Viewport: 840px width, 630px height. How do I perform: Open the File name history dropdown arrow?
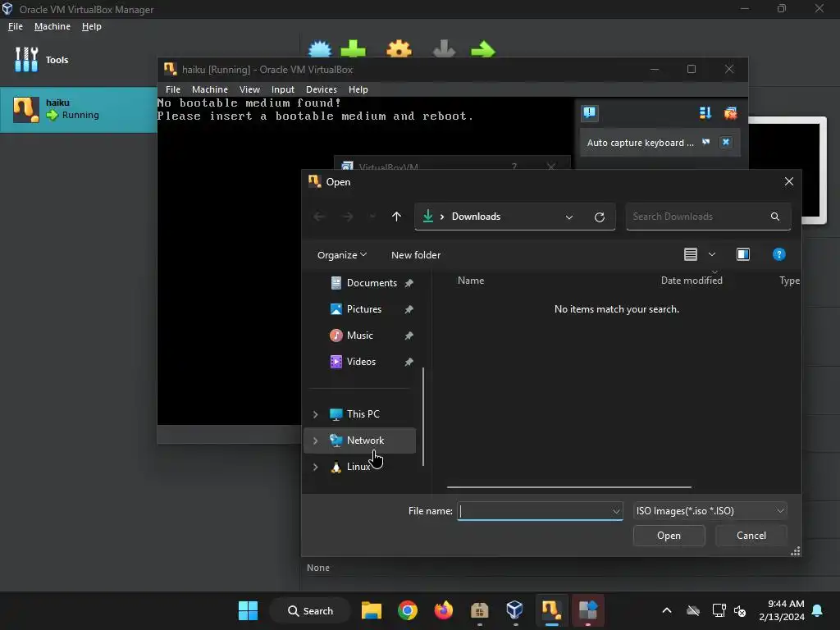click(616, 511)
